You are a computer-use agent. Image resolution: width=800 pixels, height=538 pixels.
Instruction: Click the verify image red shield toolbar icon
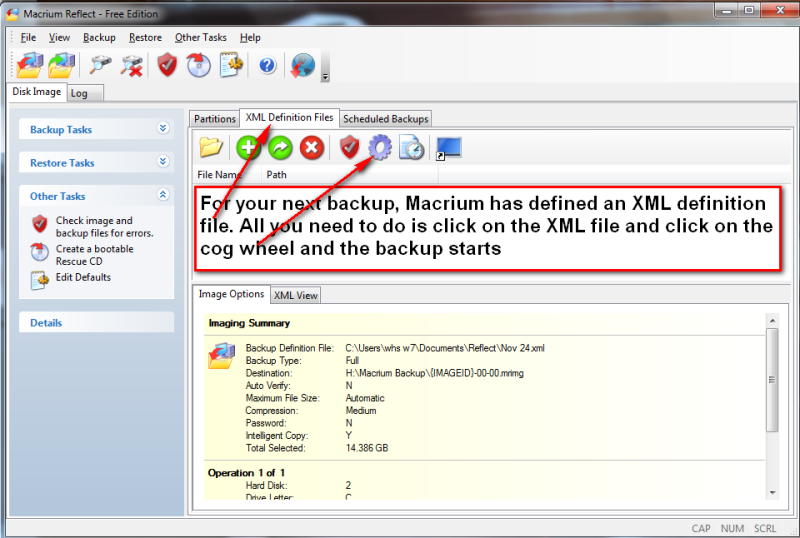pos(167,65)
